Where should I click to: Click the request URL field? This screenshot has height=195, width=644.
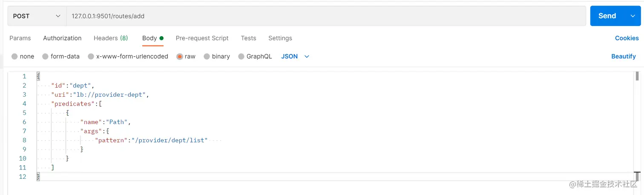(326, 16)
